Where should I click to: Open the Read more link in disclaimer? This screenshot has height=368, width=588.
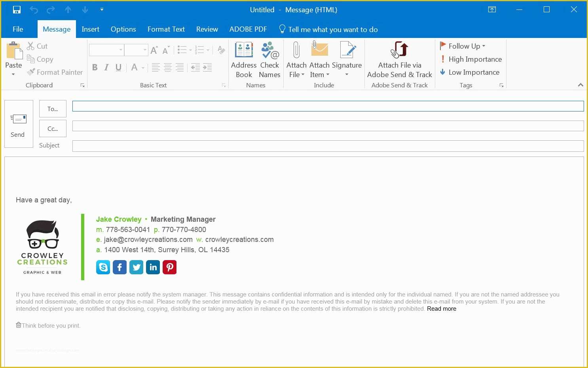441,309
